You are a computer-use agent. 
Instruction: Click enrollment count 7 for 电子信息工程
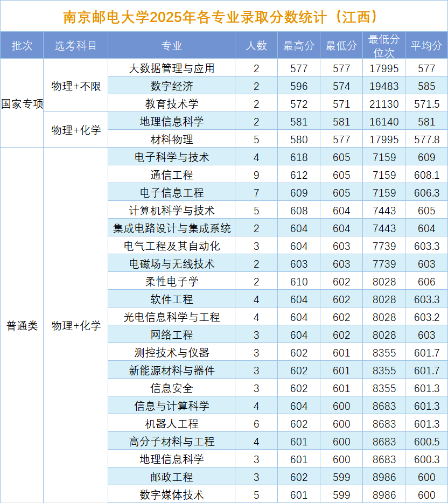(256, 193)
